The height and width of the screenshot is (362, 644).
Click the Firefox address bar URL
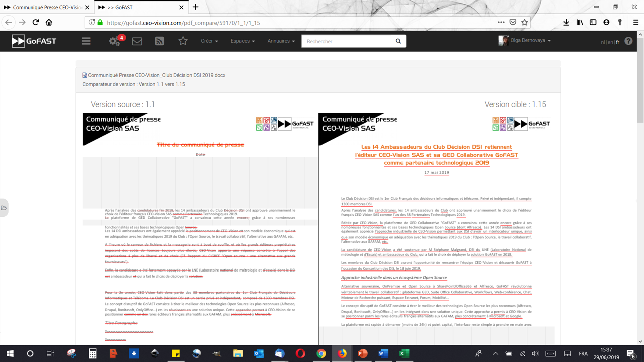tap(183, 23)
